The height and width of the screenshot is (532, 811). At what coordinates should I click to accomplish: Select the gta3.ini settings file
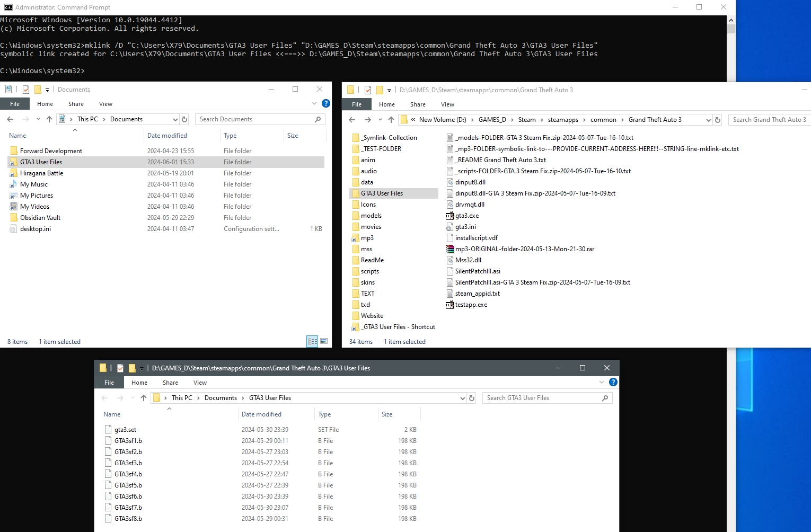pyautogui.click(x=461, y=227)
